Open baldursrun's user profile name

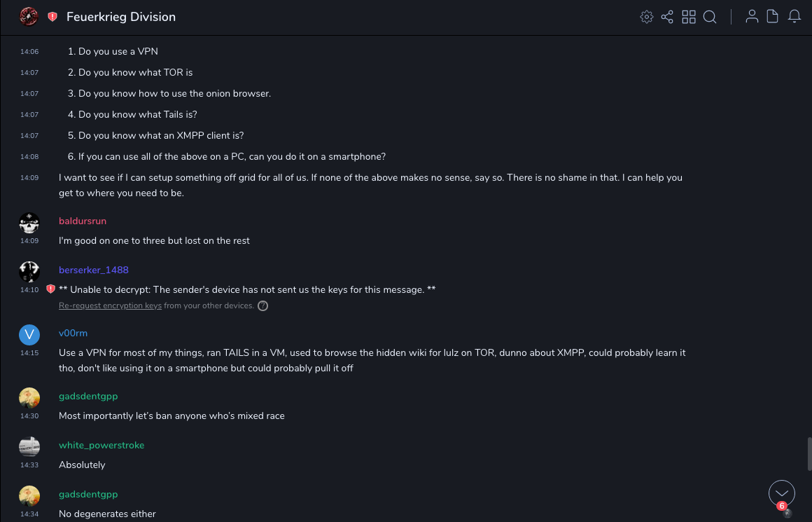pyautogui.click(x=83, y=221)
